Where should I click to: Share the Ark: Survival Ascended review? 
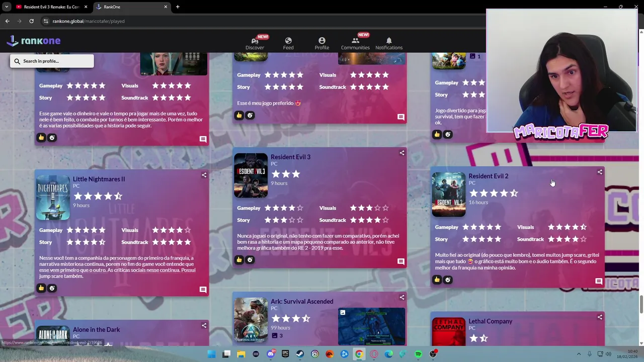pyautogui.click(x=402, y=297)
